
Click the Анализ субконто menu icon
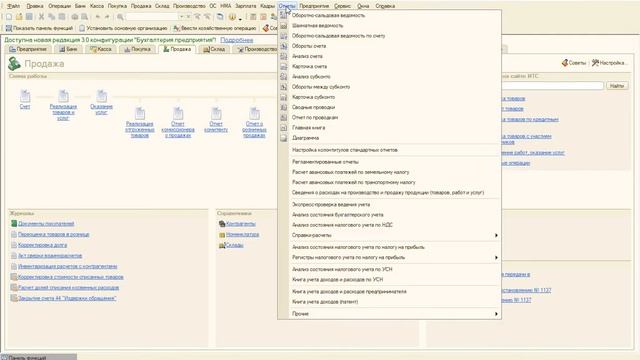(284, 77)
